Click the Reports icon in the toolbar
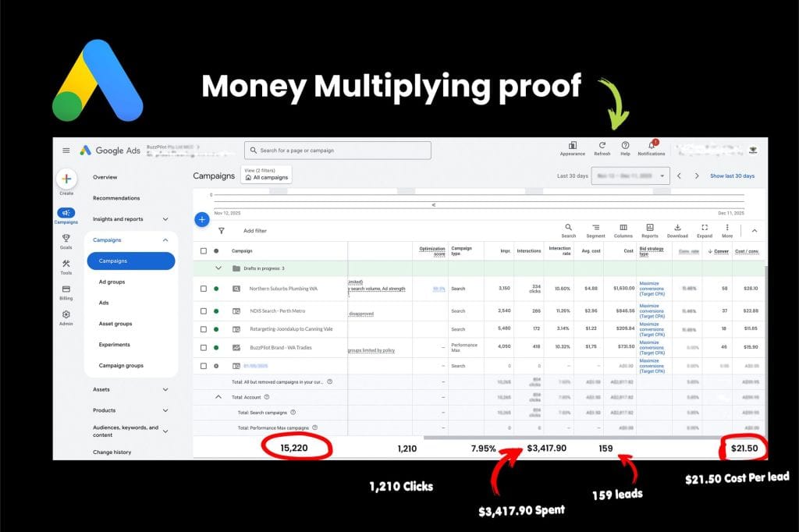The width and height of the screenshot is (799, 532). (x=650, y=228)
